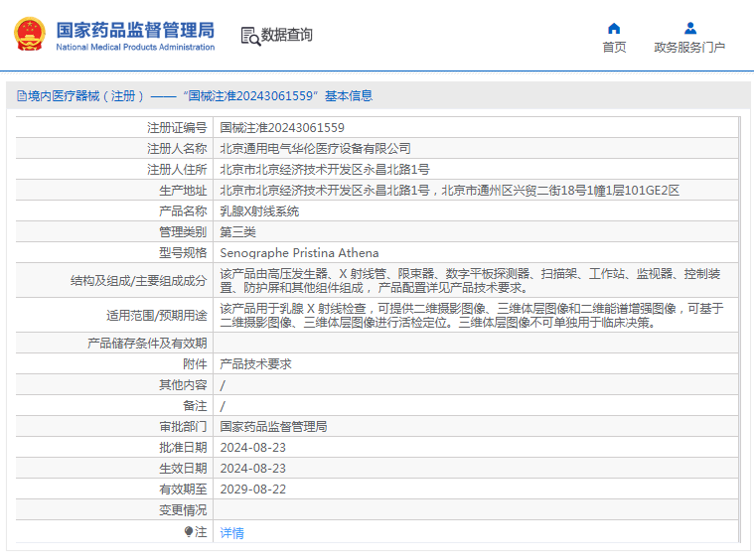Click the 其他内容 label cell
Screen dimensions: 754x560
click(183, 385)
